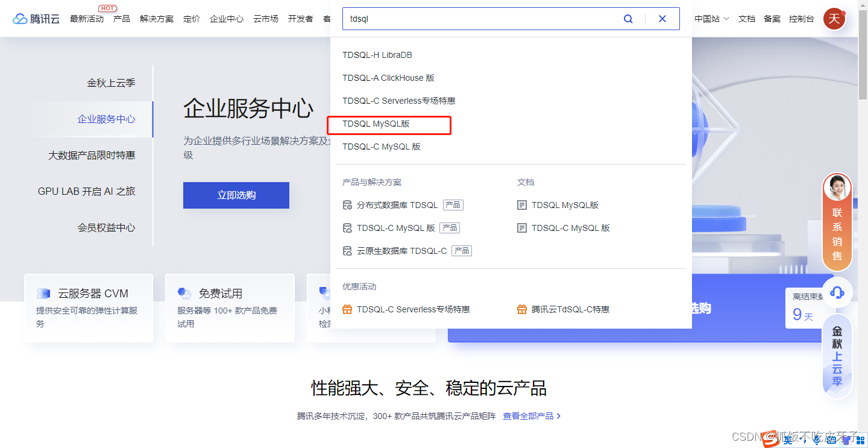
Task: Click gift icon beside TDSQL-C Serverless专场特惠
Action: pyautogui.click(x=347, y=309)
